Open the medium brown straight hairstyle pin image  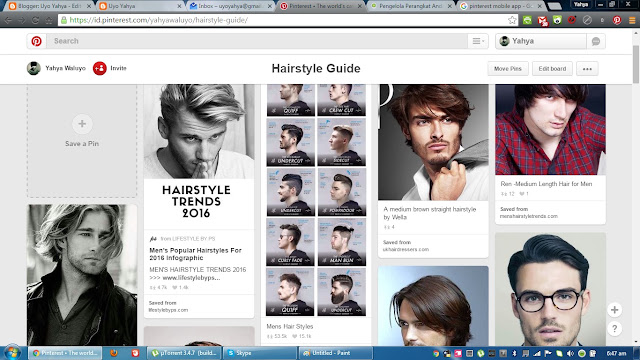pyautogui.click(x=433, y=142)
